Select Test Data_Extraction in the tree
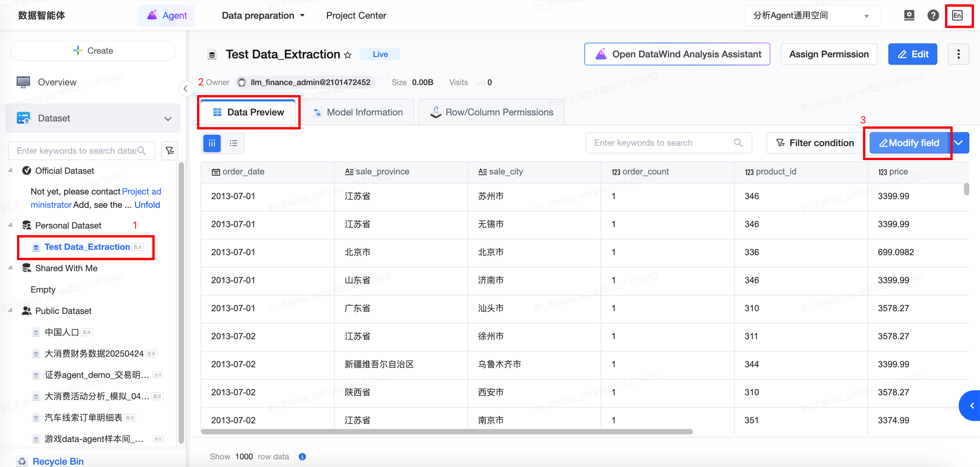This screenshot has width=980, height=467. [x=87, y=247]
